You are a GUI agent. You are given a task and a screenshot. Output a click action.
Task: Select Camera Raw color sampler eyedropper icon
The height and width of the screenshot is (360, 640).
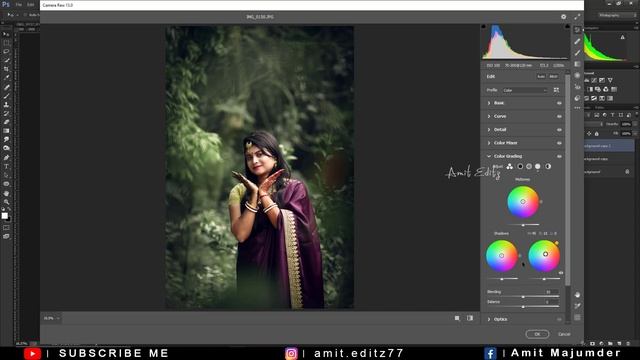(x=577, y=306)
